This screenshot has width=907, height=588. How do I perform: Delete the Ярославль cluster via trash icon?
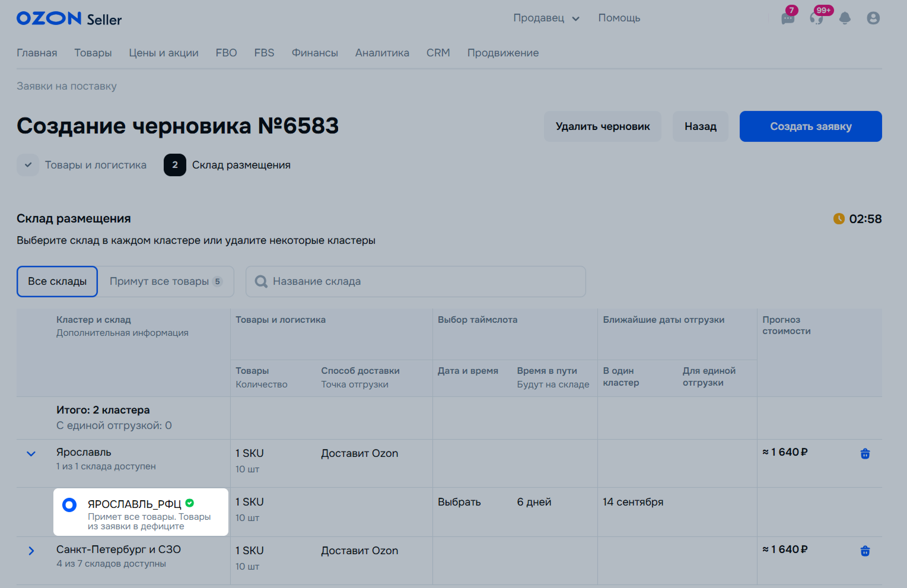pyautogui.click(x=865, y=454)
